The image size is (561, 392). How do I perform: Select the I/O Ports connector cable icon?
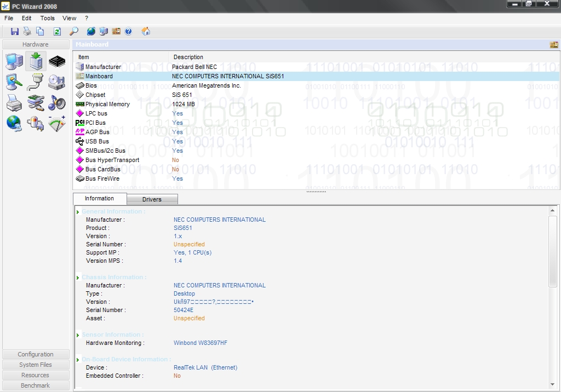tap(36, 82)
